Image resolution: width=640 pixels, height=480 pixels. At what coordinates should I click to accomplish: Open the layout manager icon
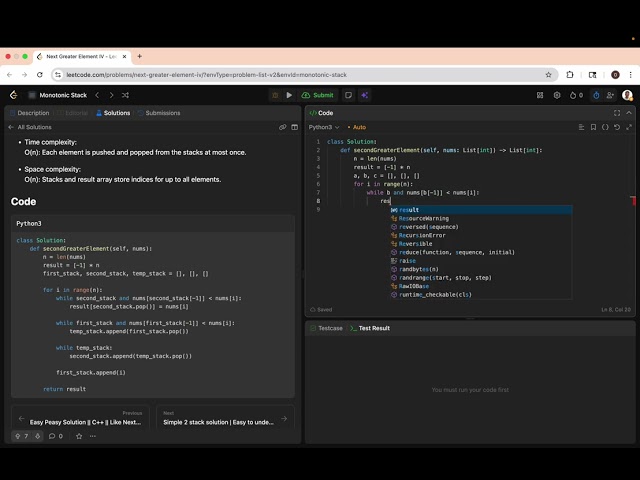click(540, 95)
